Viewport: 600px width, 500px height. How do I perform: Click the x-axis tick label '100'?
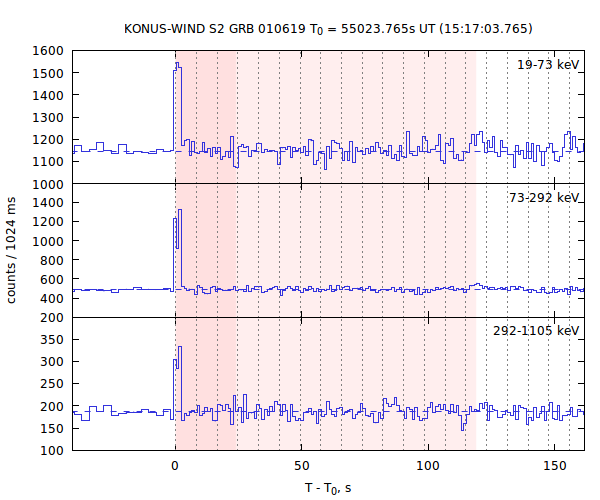427,466
